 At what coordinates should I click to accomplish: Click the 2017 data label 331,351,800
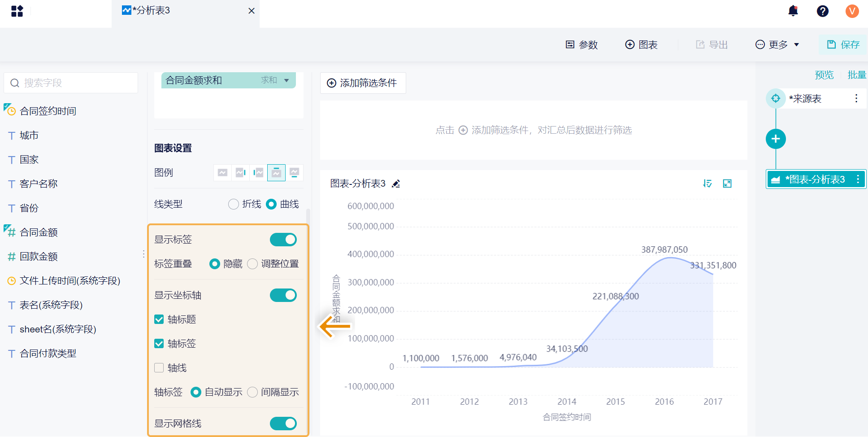[x=713, y=265]
